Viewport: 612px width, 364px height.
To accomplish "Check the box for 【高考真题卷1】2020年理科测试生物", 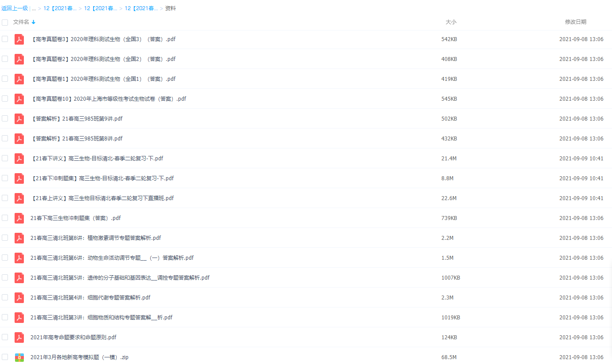I will click(x=5, y=79).
